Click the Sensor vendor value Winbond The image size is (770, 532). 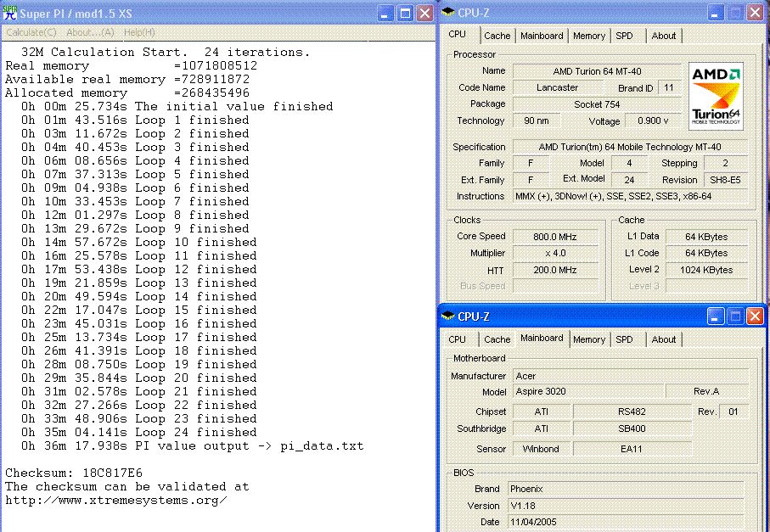[541, 449]
